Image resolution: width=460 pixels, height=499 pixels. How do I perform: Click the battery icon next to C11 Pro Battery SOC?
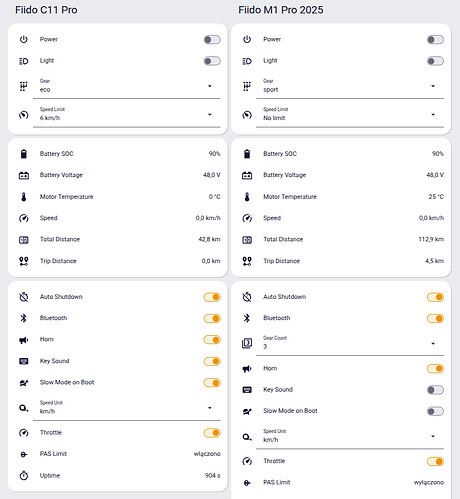[24, 154]
